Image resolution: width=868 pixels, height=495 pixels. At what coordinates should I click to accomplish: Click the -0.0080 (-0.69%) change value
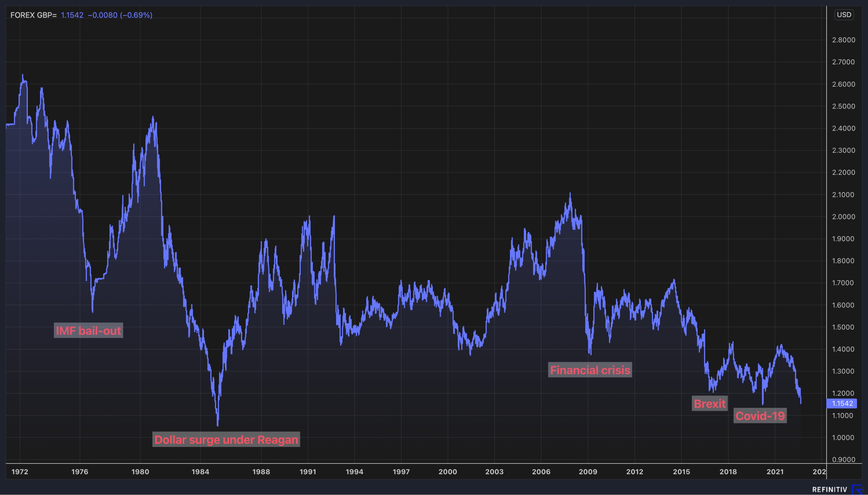(x=120, y=15)
